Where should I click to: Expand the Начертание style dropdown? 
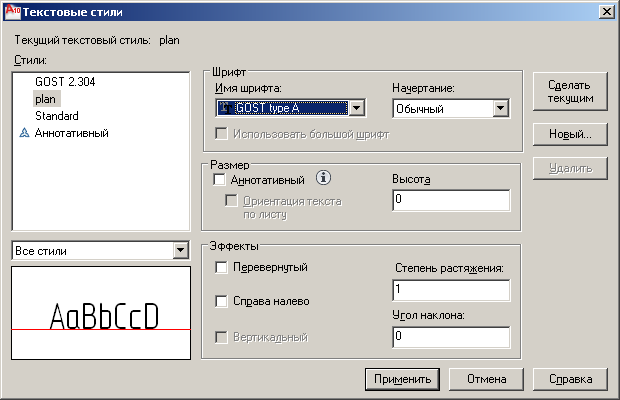click(501, 108)
